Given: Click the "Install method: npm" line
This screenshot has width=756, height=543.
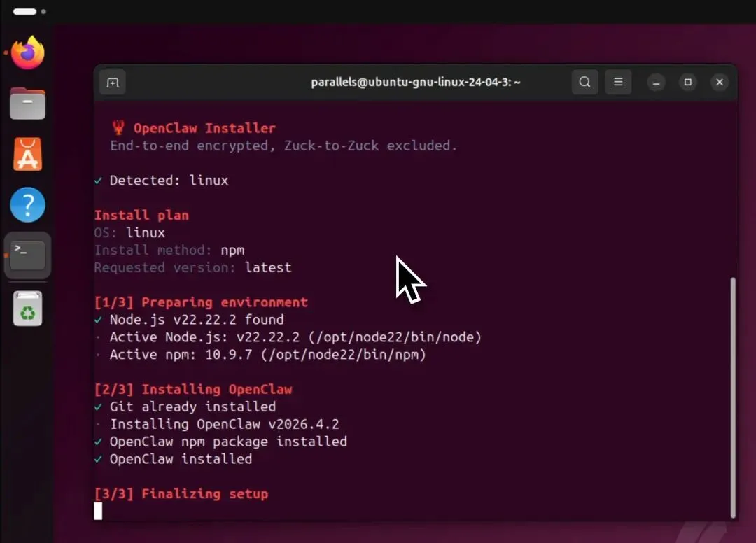Looking at the screenshot, I should coord(169,250).
